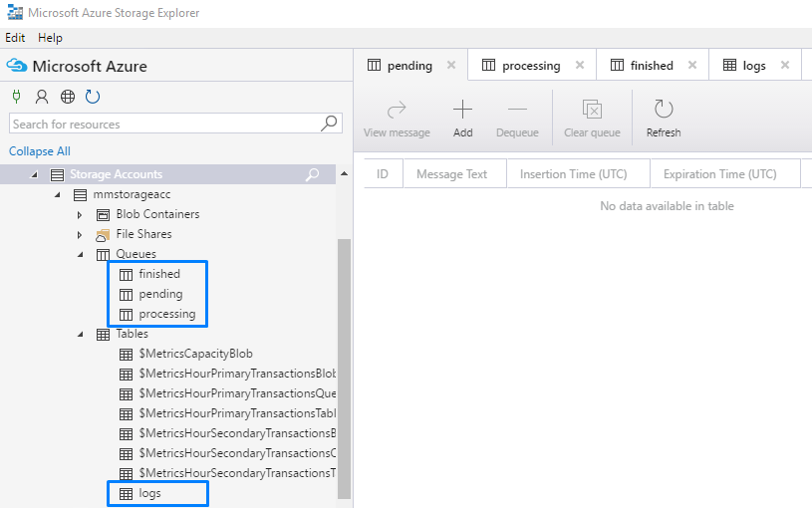Open $MetricsHourPrimaryTransactionsBlob table
812x508 pixels.
point(237,374)
